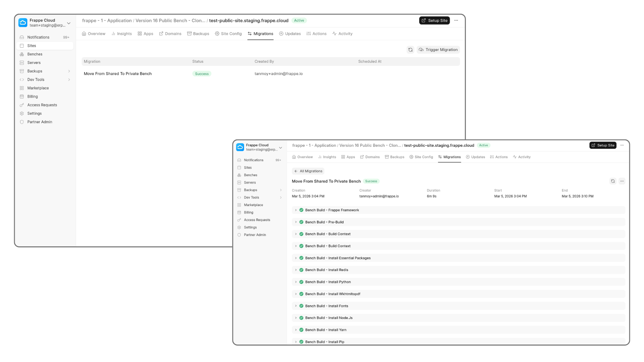Expand Backups submenu in the bottom sidebar

point(281,190)
